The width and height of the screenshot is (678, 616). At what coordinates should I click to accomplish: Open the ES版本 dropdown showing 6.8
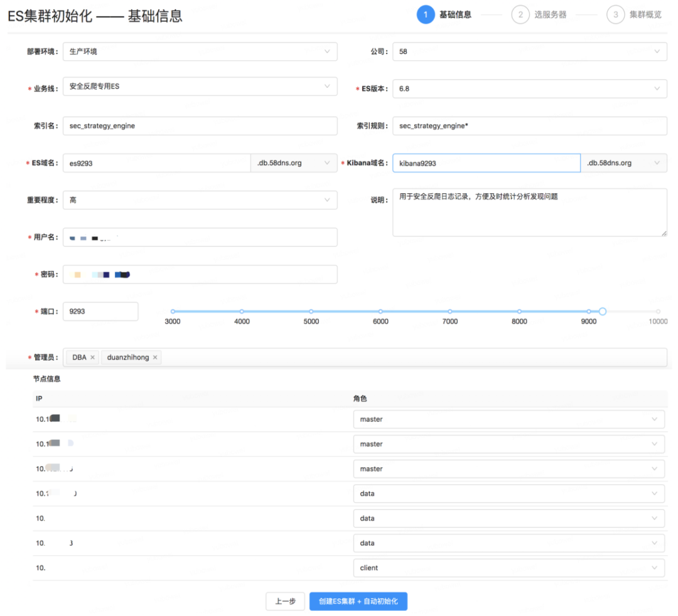(530, 88)
